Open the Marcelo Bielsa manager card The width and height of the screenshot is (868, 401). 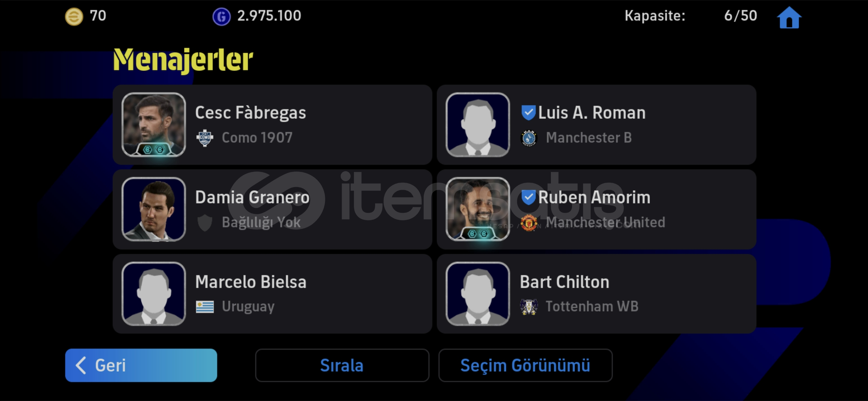coord(272,294)
